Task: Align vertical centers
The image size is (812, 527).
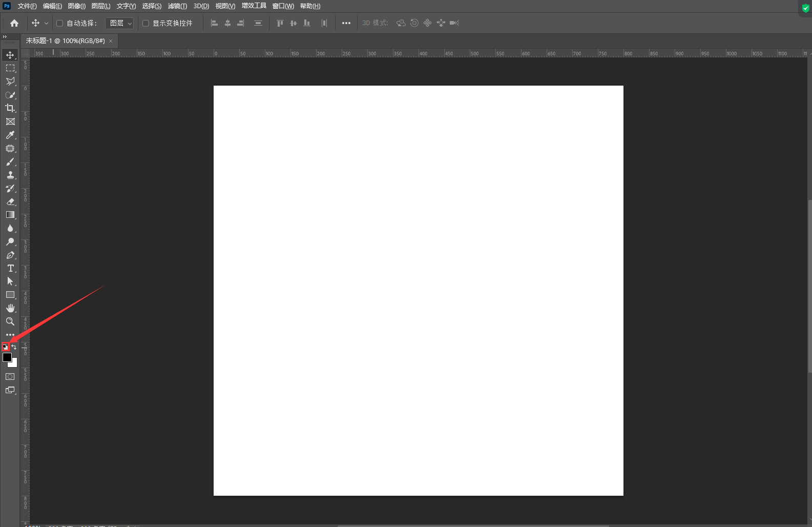Action: tap(294, 23)
